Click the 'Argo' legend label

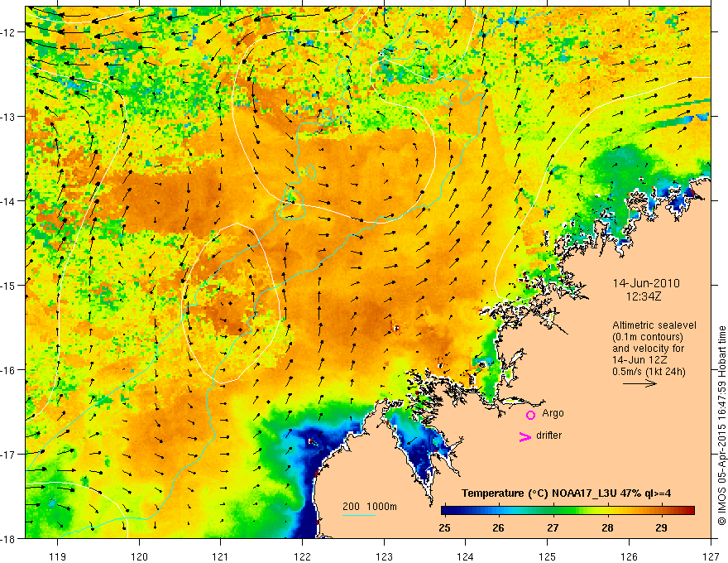(x=553, y=413)
